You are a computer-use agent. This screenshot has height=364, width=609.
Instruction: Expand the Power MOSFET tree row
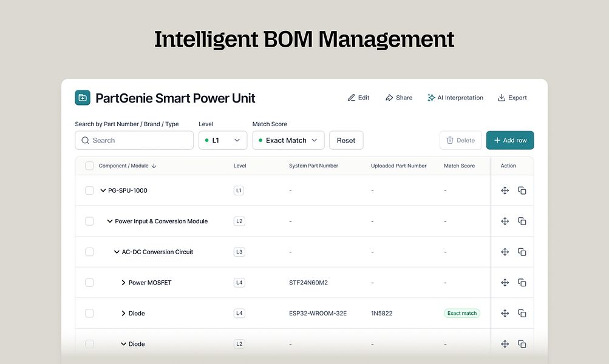(123, 283)
